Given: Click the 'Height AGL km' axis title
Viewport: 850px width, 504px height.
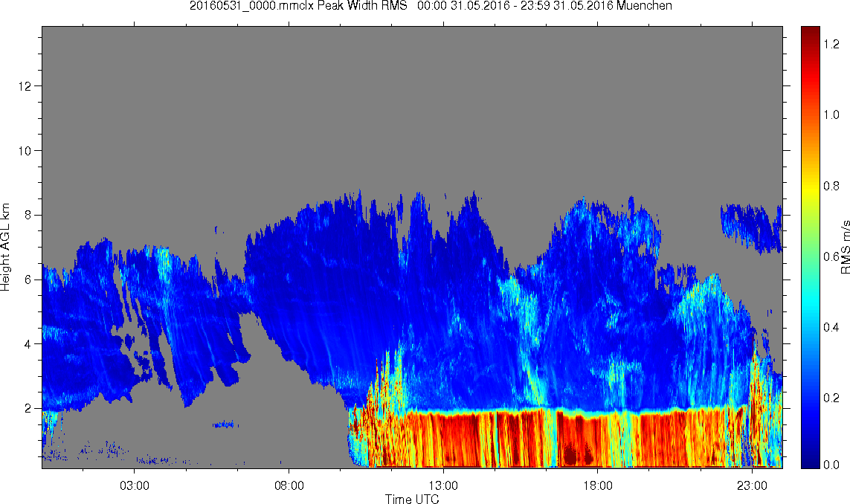Looking at the screenshot, I should (x=5, y=247).
